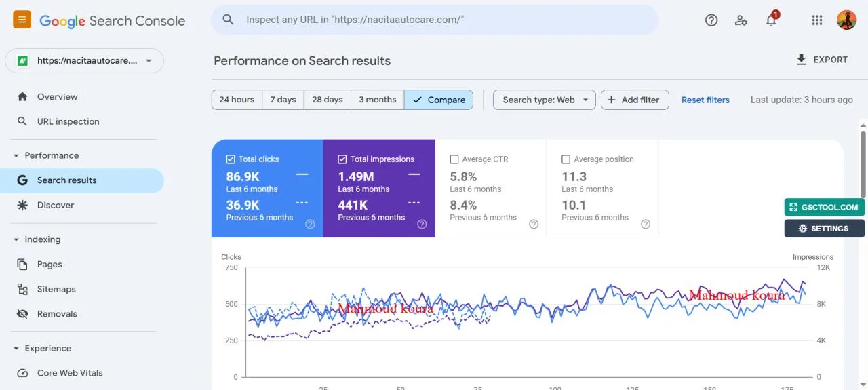Image resolution: width=868 pixels, height=390 pixels.
Task: Click the search magnifier icon in URL bar
Action: [x=229, y=20]
